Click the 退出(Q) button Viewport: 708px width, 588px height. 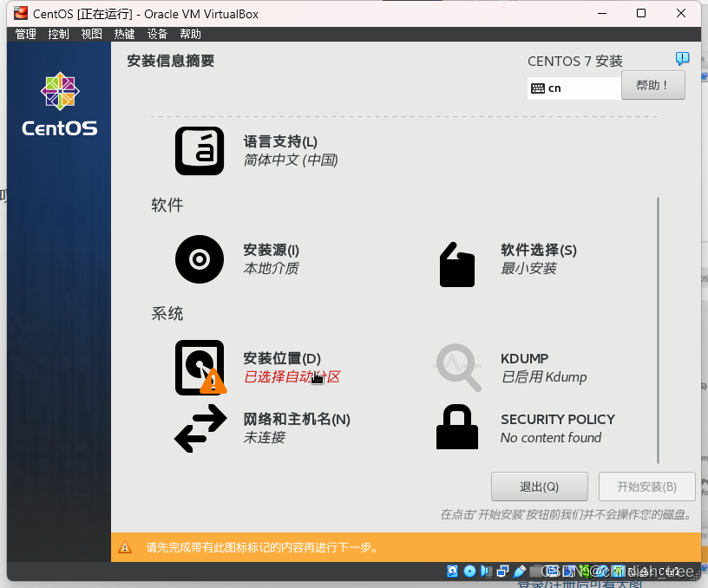[x=539, y=487]
